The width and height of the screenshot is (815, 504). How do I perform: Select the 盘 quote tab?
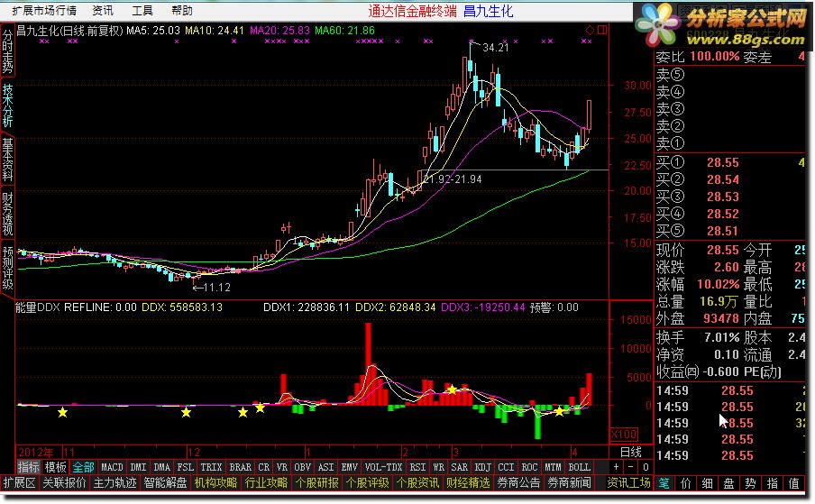[728, 483]
